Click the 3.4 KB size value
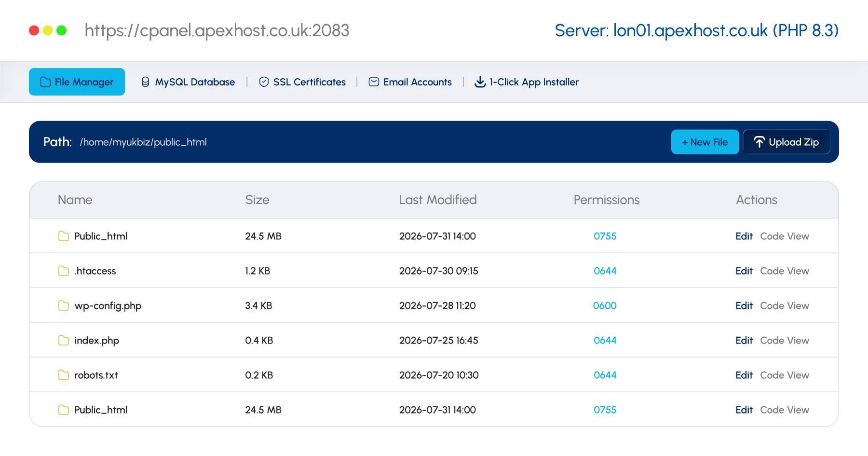 click(x=258, y=305)
